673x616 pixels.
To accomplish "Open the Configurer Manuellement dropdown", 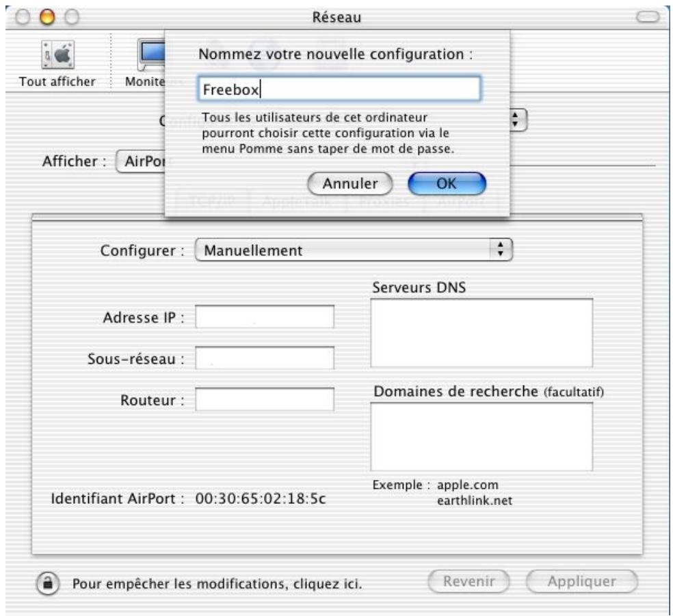I will click(353, 250).
